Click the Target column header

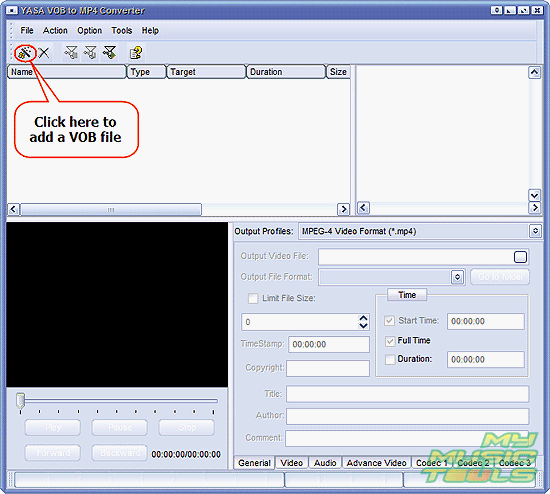(x=206, y=72)
